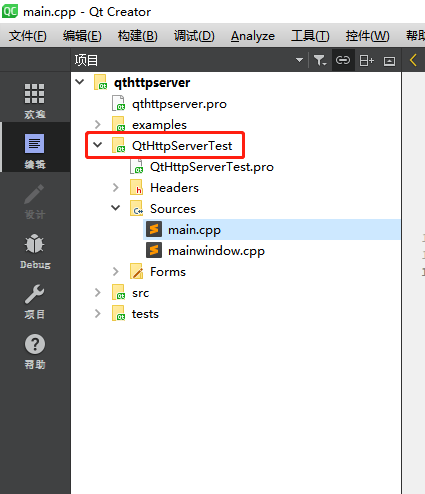The width and height of the screenshot is (425, 494).
Task: Open the 构建(B) menu
Action: click(x=138, y=36)
